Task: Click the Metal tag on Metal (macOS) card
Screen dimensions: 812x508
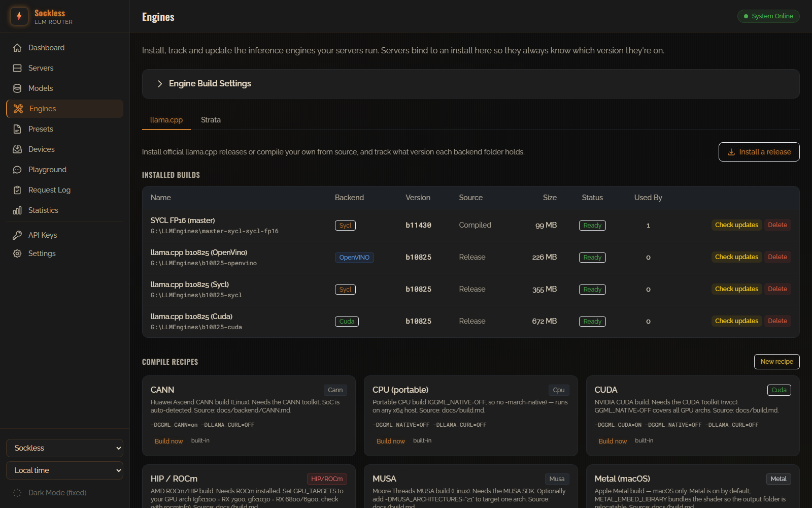Action: click(x=779, y=479)
